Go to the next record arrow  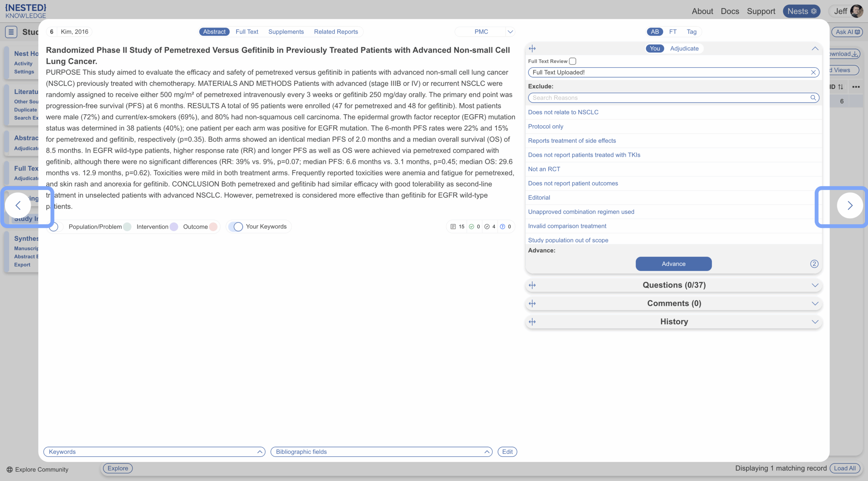click(x=849, y=206)
